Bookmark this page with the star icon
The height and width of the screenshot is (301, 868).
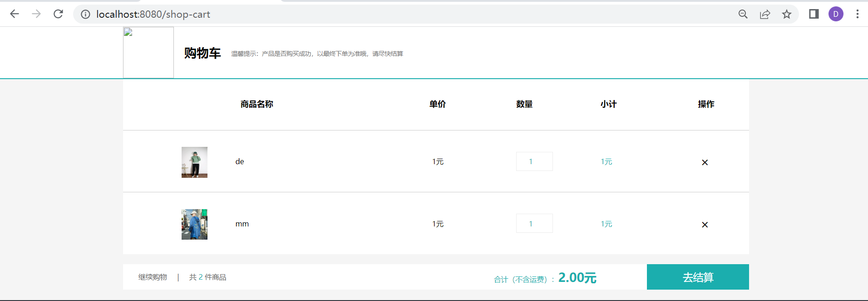[787, 14]
